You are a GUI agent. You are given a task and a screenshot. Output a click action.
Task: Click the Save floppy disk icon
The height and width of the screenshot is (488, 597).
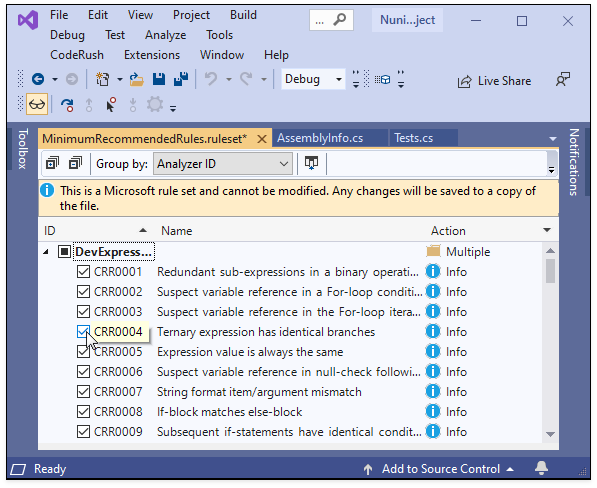click(159, 79)
